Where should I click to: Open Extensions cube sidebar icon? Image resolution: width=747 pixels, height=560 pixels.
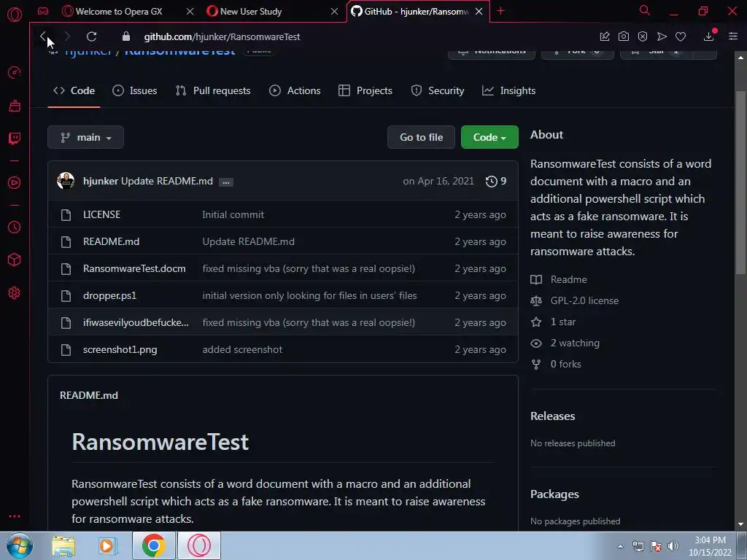click(x=15, y=260)
